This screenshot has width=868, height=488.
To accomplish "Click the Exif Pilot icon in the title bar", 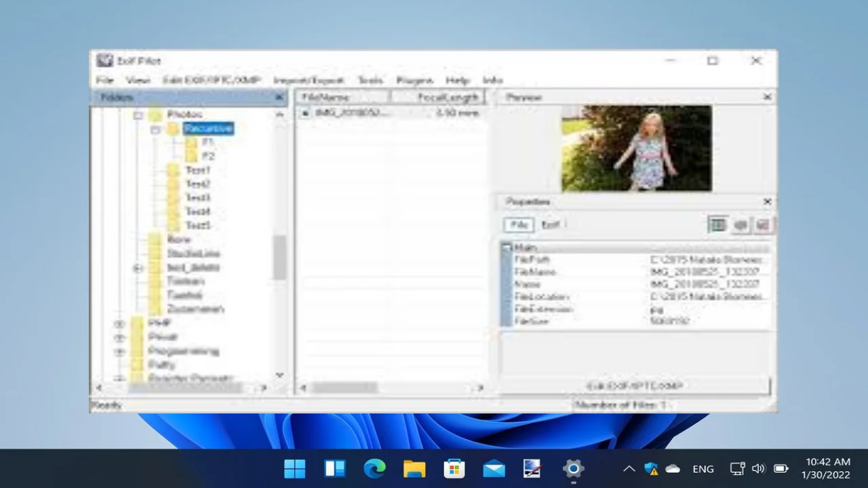I will [104, 60].
